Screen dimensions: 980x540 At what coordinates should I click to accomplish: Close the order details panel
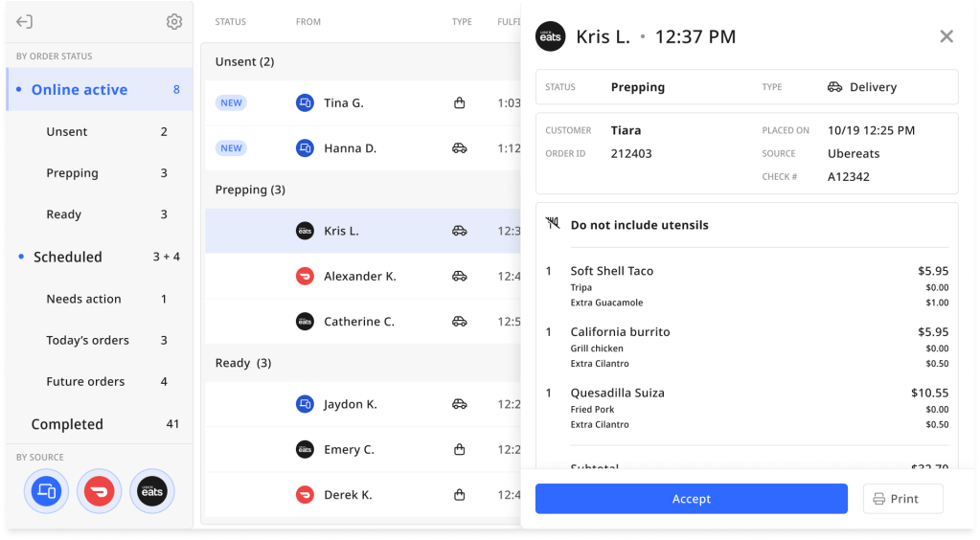click(x=946, y=37)
